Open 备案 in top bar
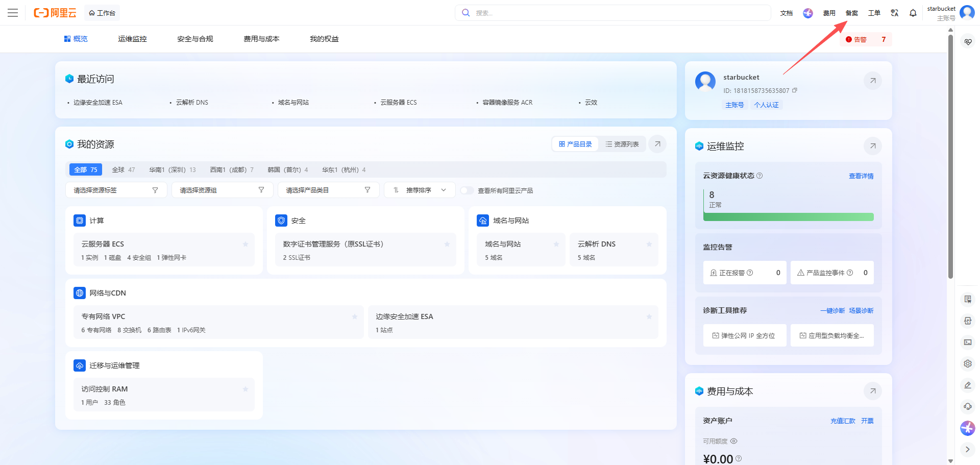 tap(852, 13)
